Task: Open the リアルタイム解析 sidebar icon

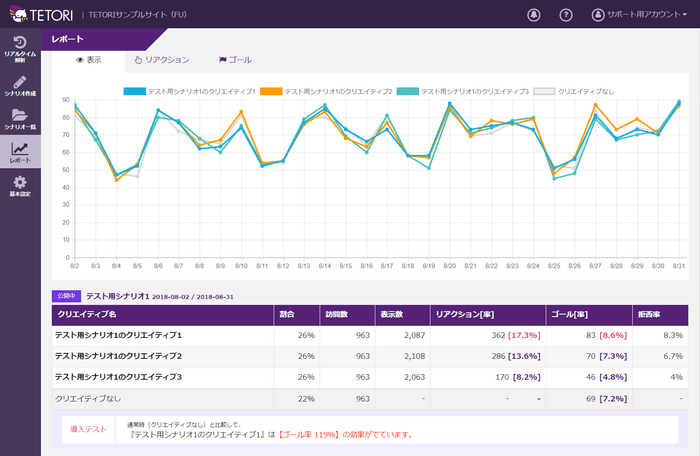Action: coord(20,47)
